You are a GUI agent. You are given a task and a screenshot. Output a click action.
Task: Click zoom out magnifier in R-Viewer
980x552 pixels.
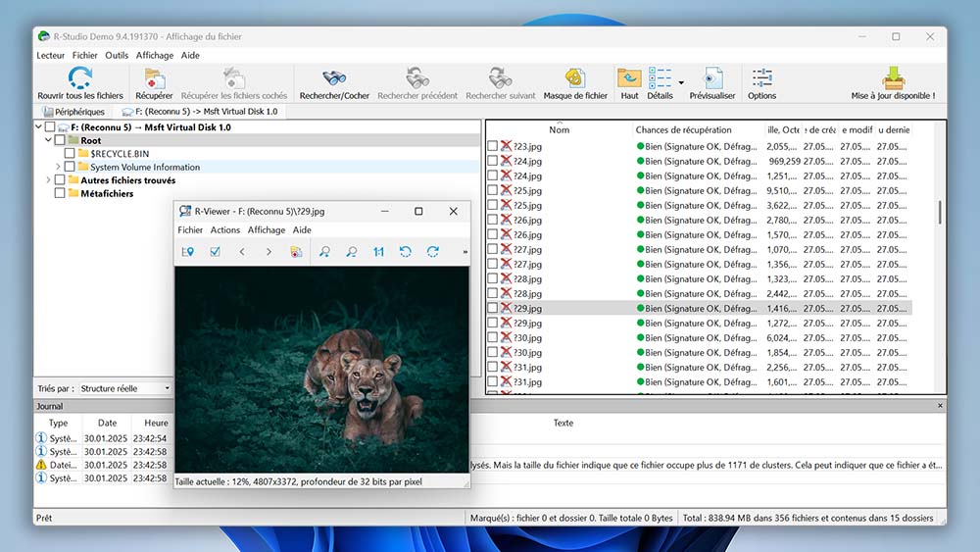[x=351, y=251]
